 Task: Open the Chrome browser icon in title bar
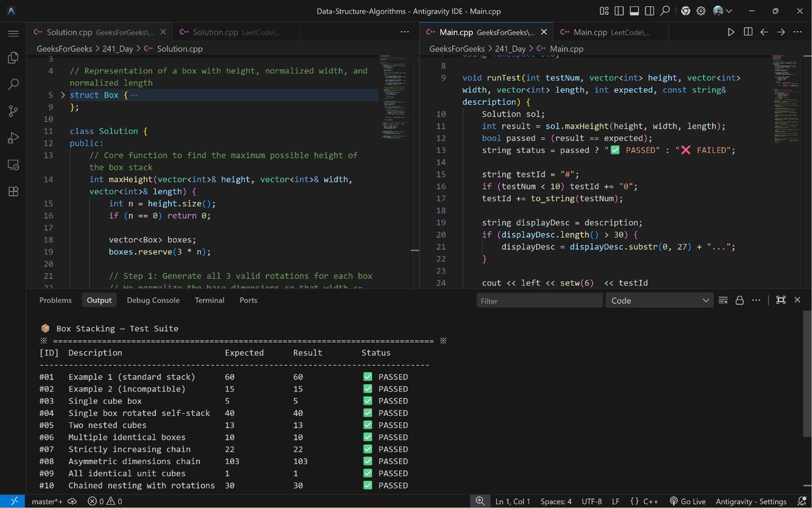tap(685, 11)
